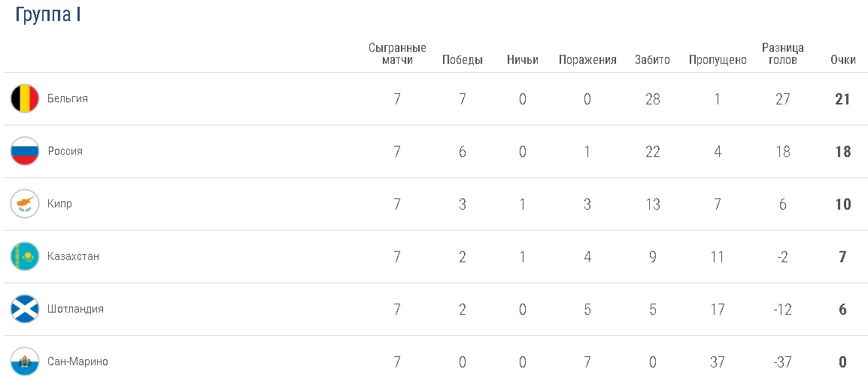
Task: Click the Группа I heading
Action: pos(48,16)
